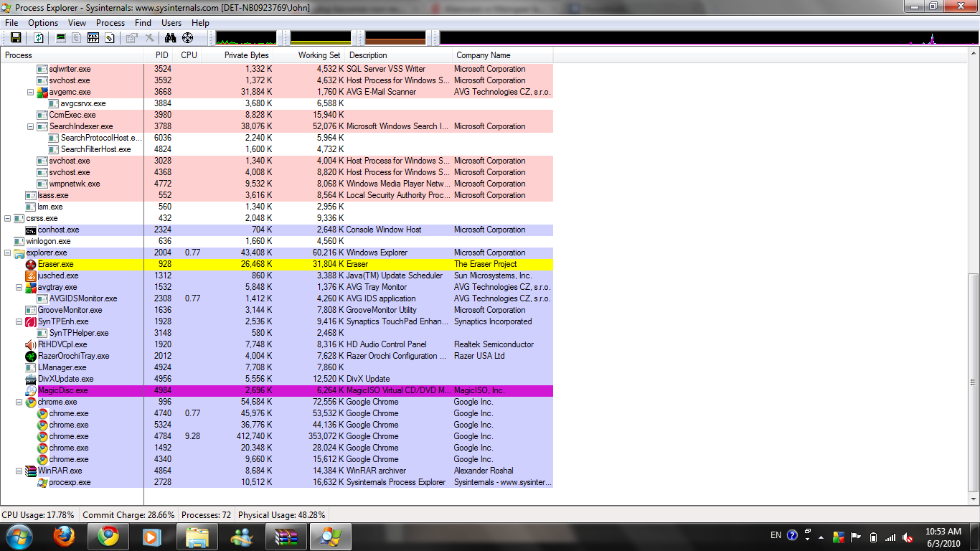Collapse the explorer.exe tree node

click(x=8, y=253)
